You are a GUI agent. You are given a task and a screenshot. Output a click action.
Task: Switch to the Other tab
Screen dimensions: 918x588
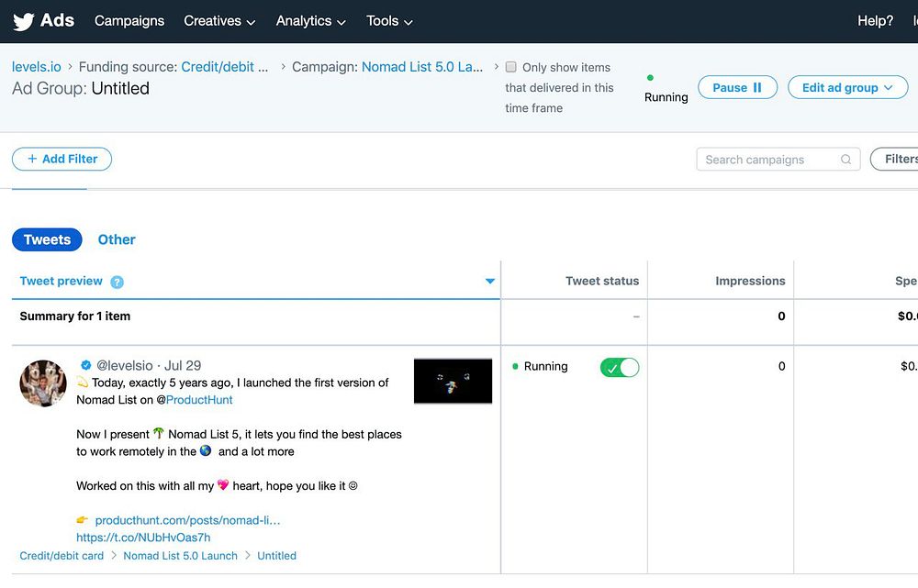(x=117, y=239)
